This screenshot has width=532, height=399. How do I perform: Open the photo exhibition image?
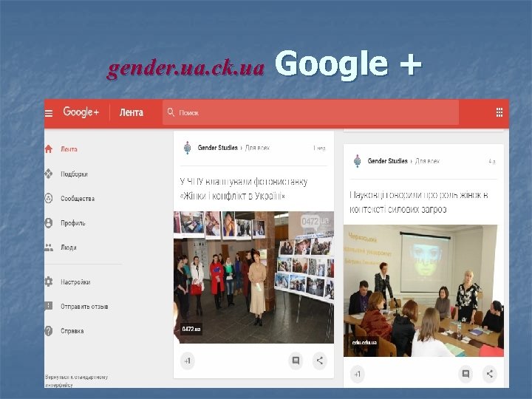click(x=253, y=277)
